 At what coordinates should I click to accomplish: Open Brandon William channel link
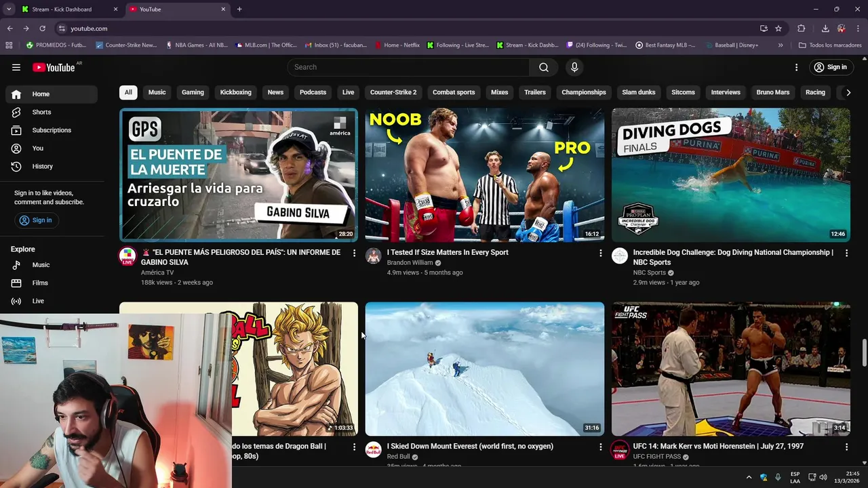click(x=410, y=262)
